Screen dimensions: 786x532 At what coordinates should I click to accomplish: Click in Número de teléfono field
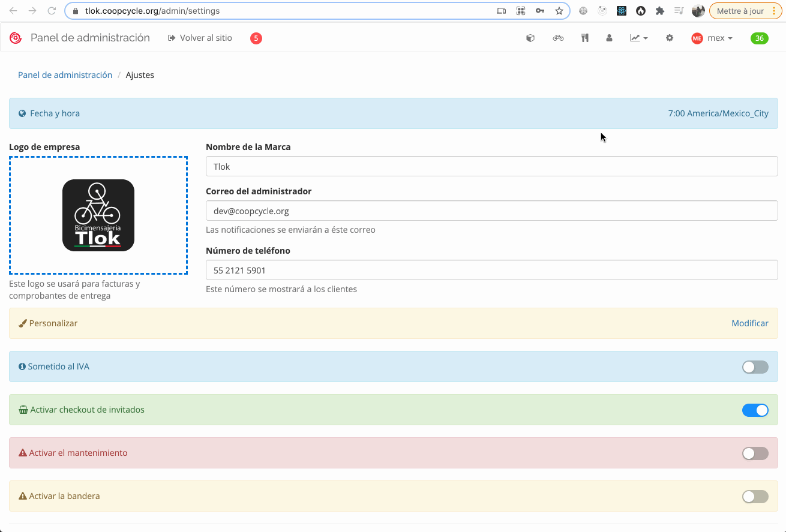pos(492,270)
